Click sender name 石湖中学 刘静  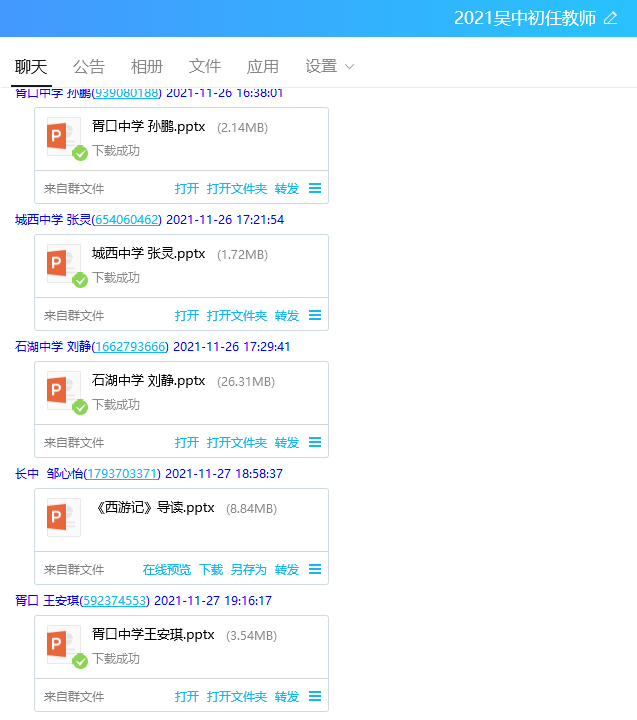point(53,347)
